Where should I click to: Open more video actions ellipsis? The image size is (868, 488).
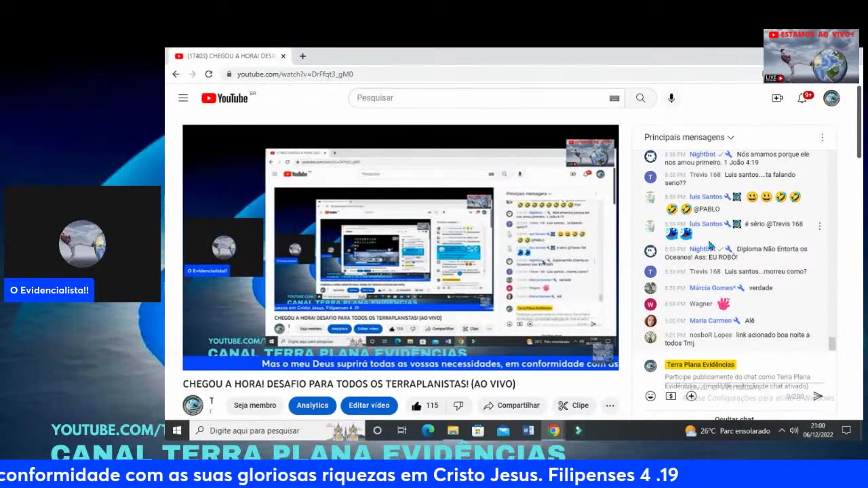tap(610, 405)
